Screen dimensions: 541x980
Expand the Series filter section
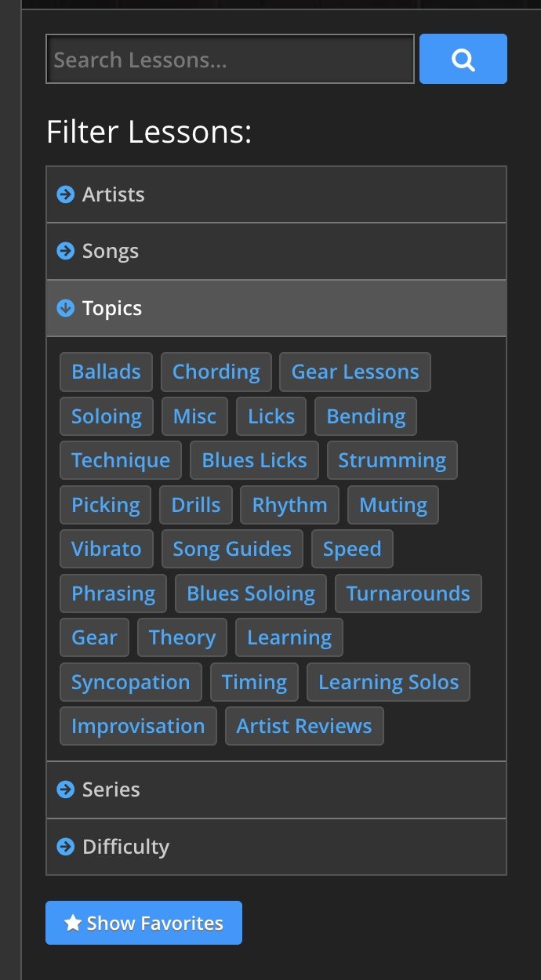point(276,789)
